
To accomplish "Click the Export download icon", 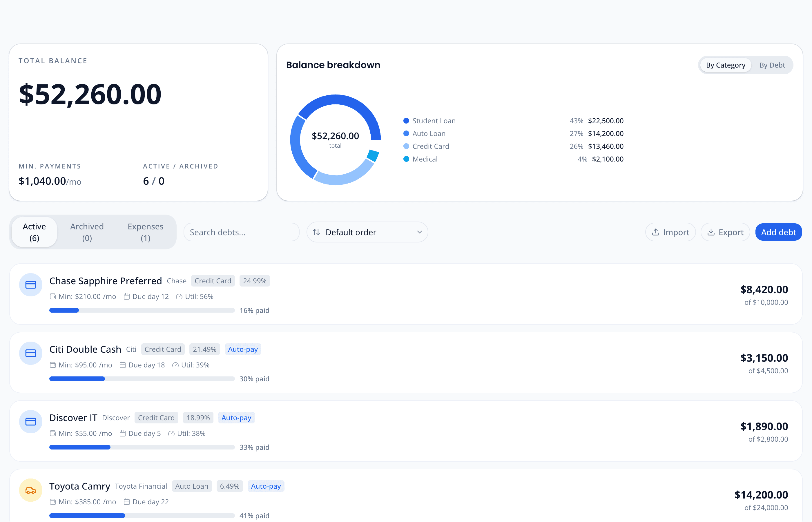I will (711, 232).
